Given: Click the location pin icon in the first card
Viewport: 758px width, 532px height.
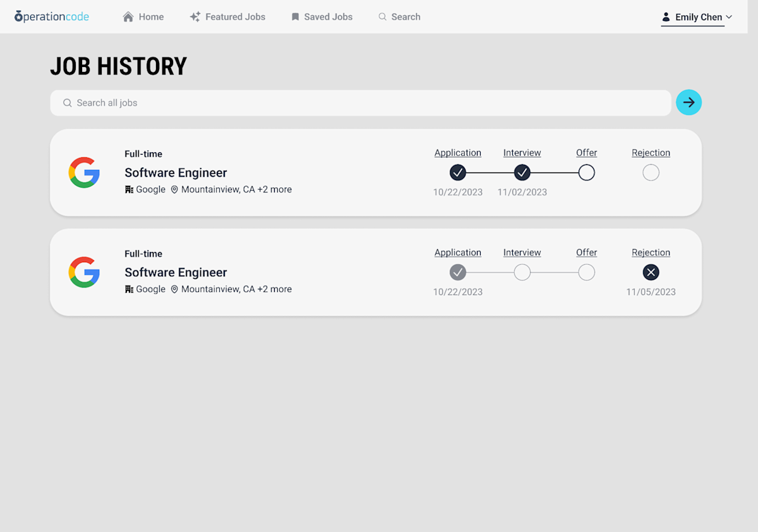Looking at the screenshot, I should pyautogui.click(x=174, y=190).
